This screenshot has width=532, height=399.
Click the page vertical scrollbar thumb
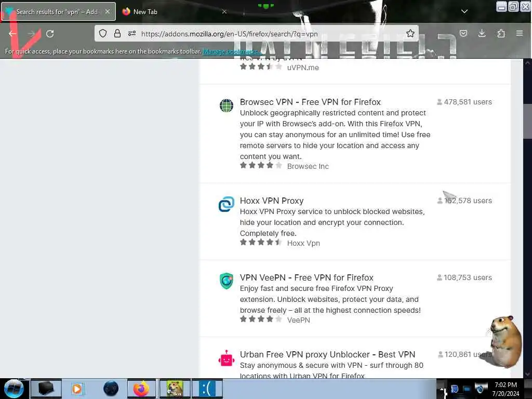click(x=528, y=121)
